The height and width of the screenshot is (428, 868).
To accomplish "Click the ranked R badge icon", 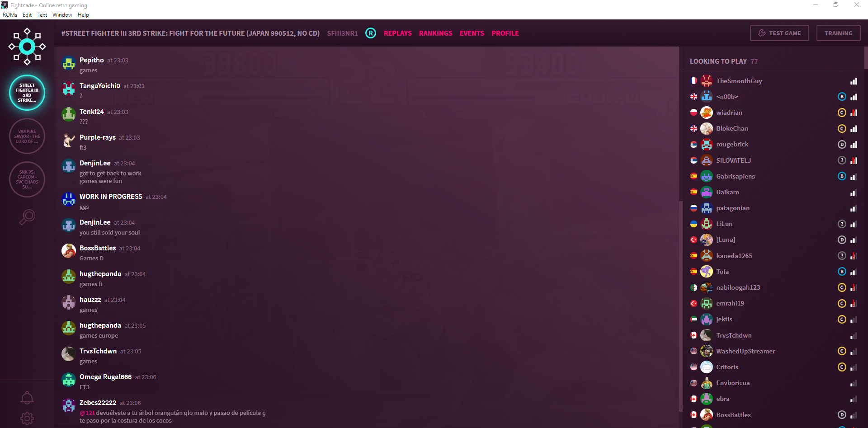I will click(371, 33).
